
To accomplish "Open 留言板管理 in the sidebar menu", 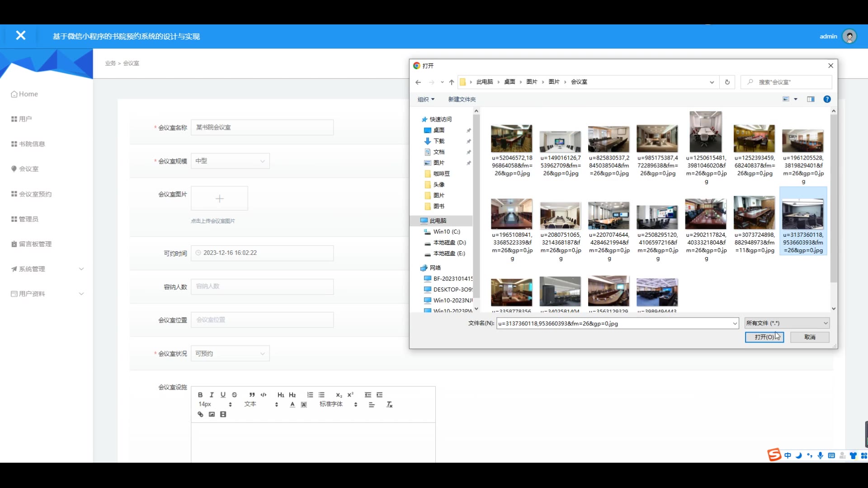I will pos(35,244).
